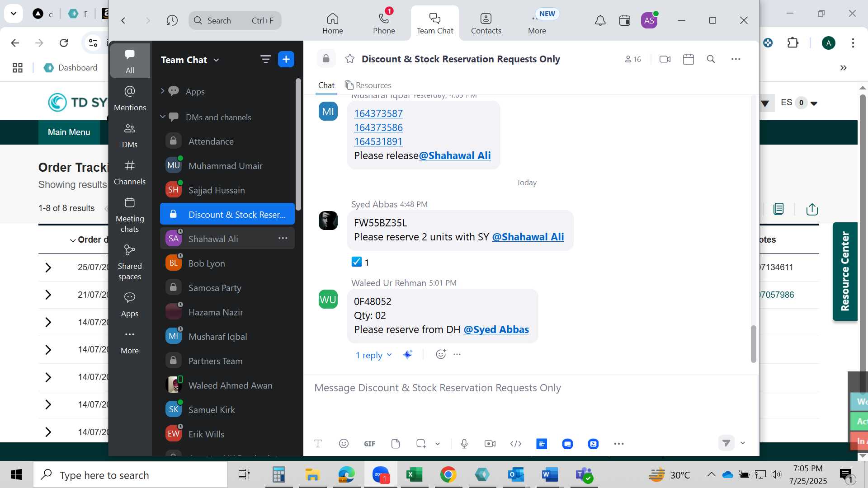This screenshot has height=488, width=868.
Task: Open Apps in left sidebar
Action: coord(130,305)
